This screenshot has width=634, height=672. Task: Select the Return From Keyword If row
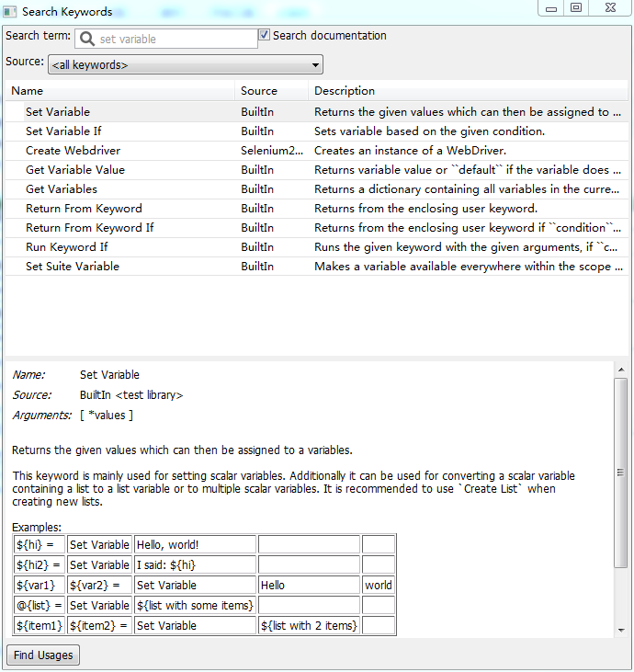pos(317,228)
